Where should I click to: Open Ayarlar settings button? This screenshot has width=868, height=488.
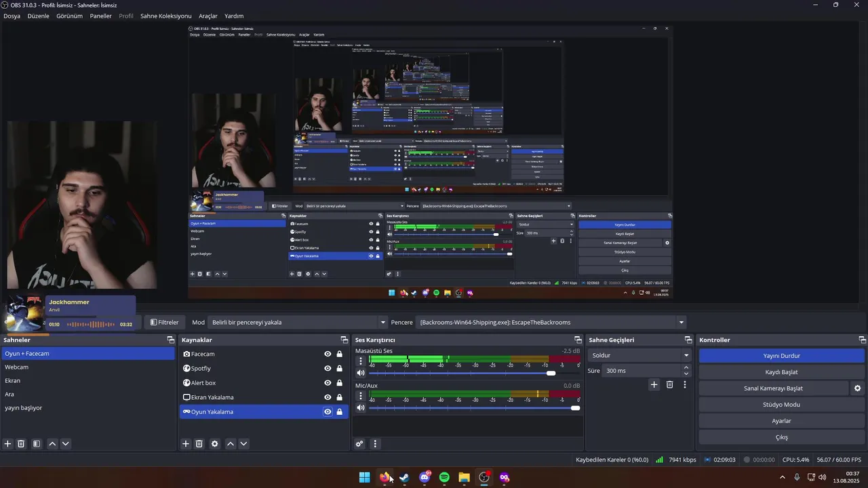click(782, 421)
